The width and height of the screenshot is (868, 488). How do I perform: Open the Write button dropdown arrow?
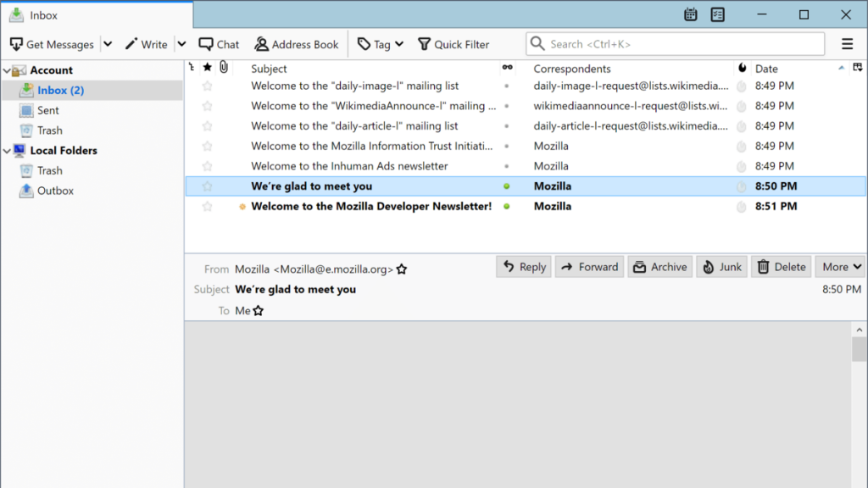click(181, 43)
